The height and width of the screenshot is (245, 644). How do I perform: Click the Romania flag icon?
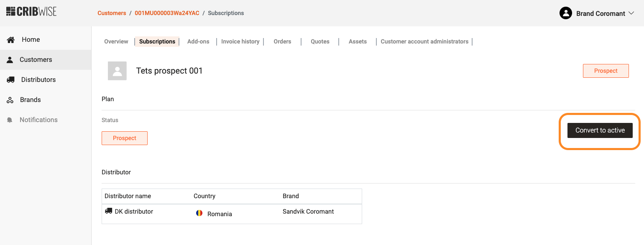[x=199, y=213]
